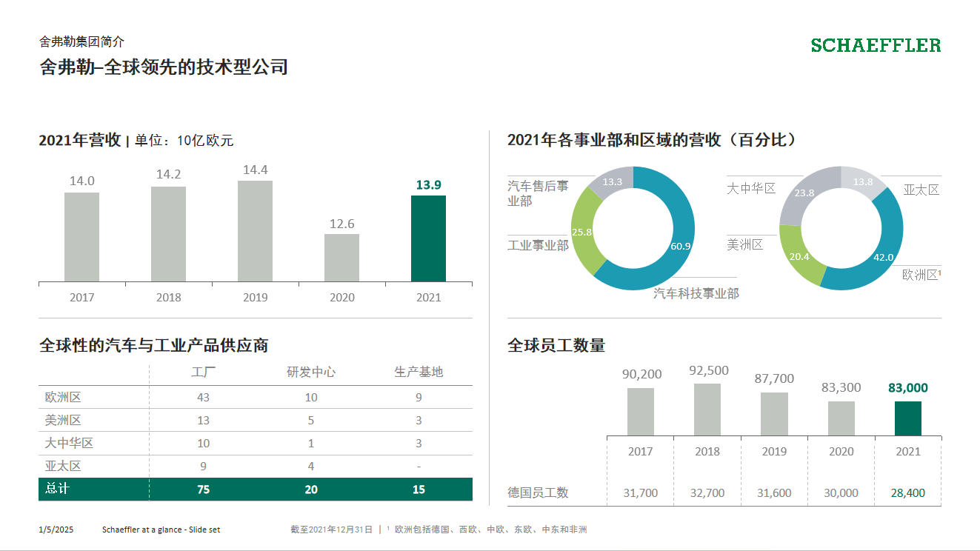Screen dimensions: 980x551
Task: Click the 13.9 revenue value label
Action: tap(428, 185)
